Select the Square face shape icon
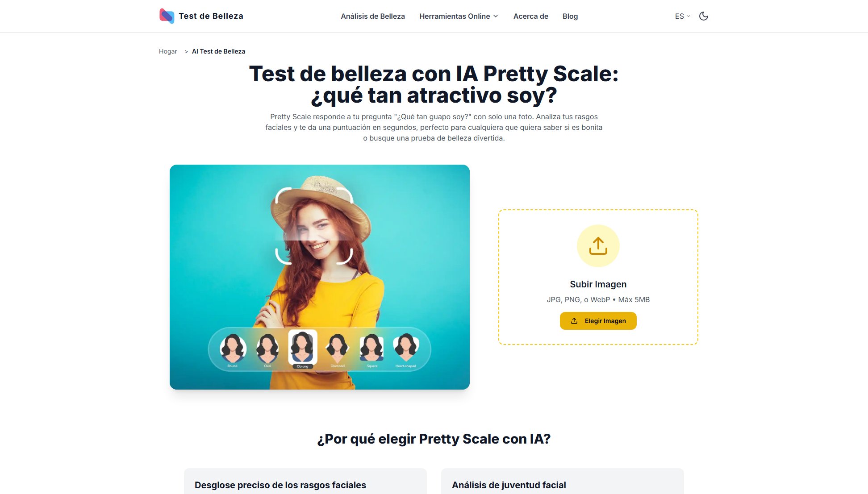 [x=372, y=349]
